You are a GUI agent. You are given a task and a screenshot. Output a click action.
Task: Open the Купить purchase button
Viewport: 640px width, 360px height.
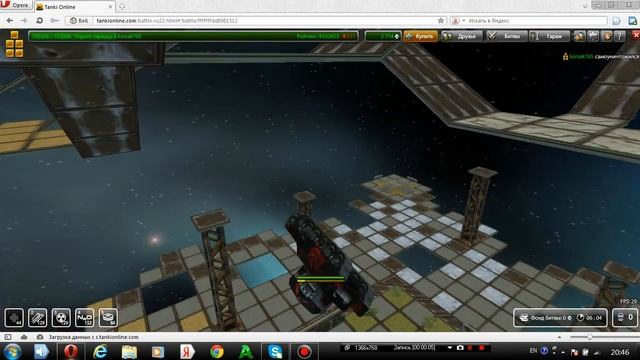pyautogui.click(x=420, y=36)
